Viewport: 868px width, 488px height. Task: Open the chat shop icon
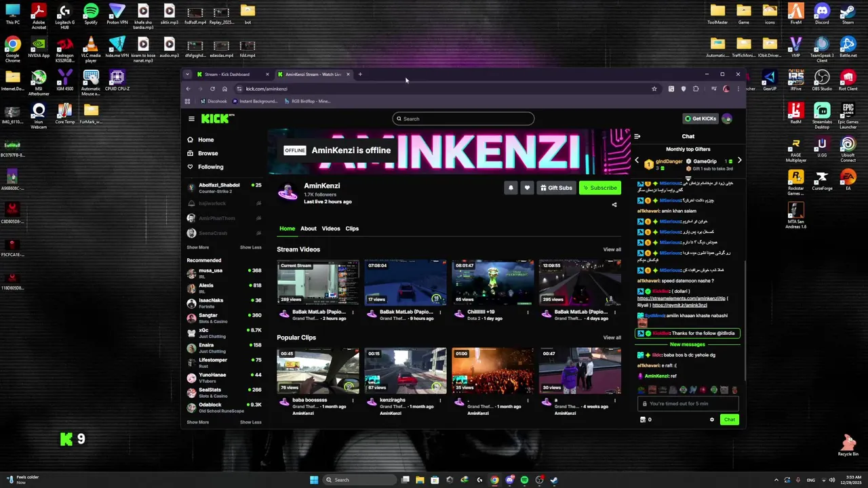click(643, 420)
